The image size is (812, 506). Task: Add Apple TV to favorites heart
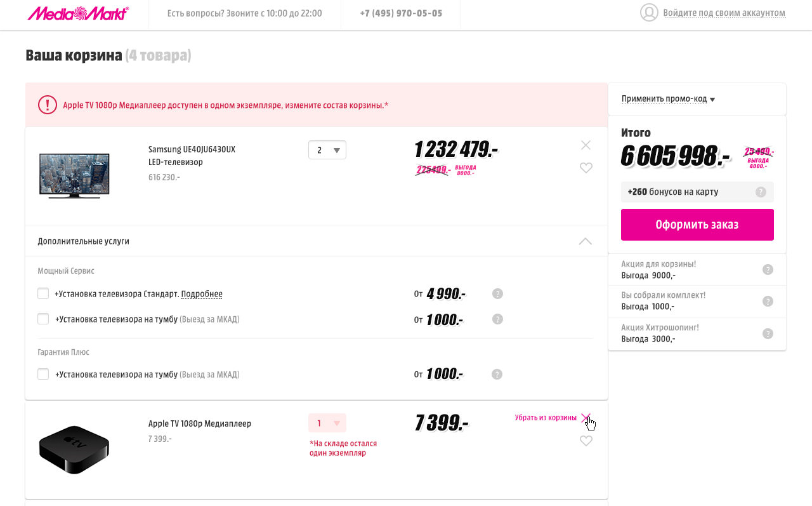point(586,441)
